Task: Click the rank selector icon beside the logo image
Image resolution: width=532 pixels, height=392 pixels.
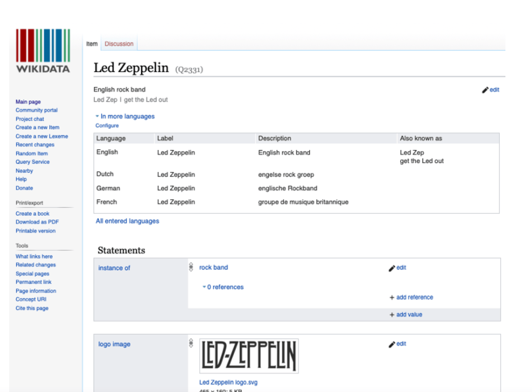Action: coord(191,343)
